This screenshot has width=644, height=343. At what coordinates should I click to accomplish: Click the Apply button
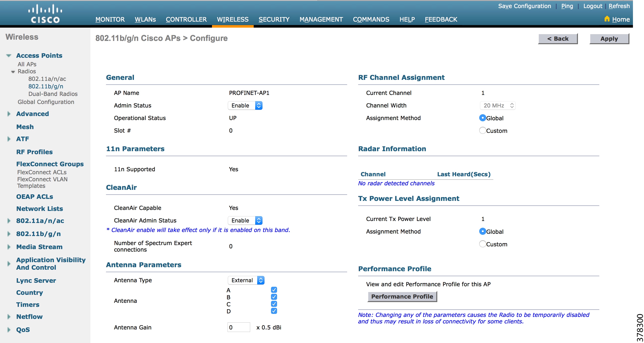point(609,39)
